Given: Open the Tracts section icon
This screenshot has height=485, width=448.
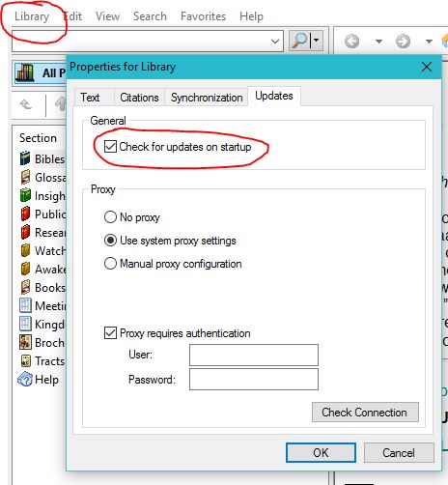Looking at the screenshot, I should (25, 360).
